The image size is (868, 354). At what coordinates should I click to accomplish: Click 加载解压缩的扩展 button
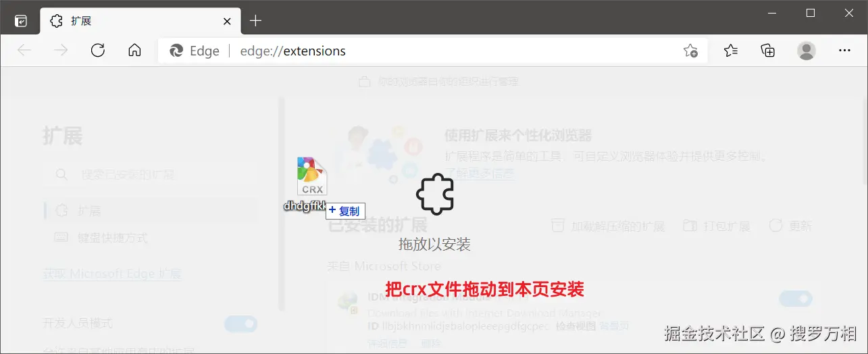tap(608, 226)
